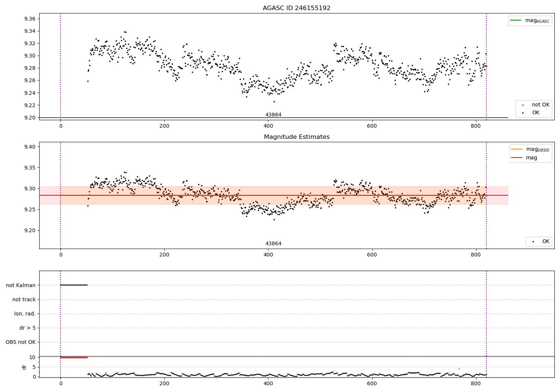Click the title 'AGASC ID 246155192'
The height and width of the screenshot is (392, 560).
pos(296,8)
